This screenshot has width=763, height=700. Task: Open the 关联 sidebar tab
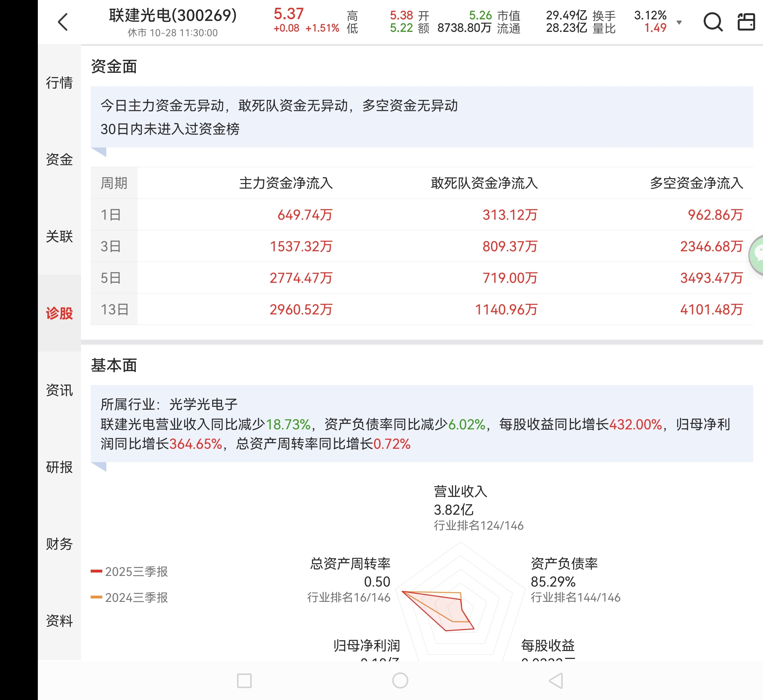pos(59,236)
